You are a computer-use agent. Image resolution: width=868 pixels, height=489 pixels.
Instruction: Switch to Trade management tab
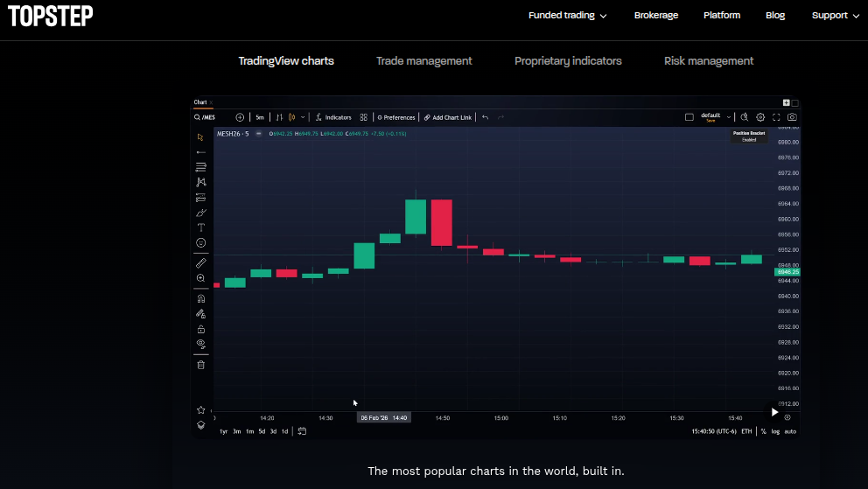point(424,61)
